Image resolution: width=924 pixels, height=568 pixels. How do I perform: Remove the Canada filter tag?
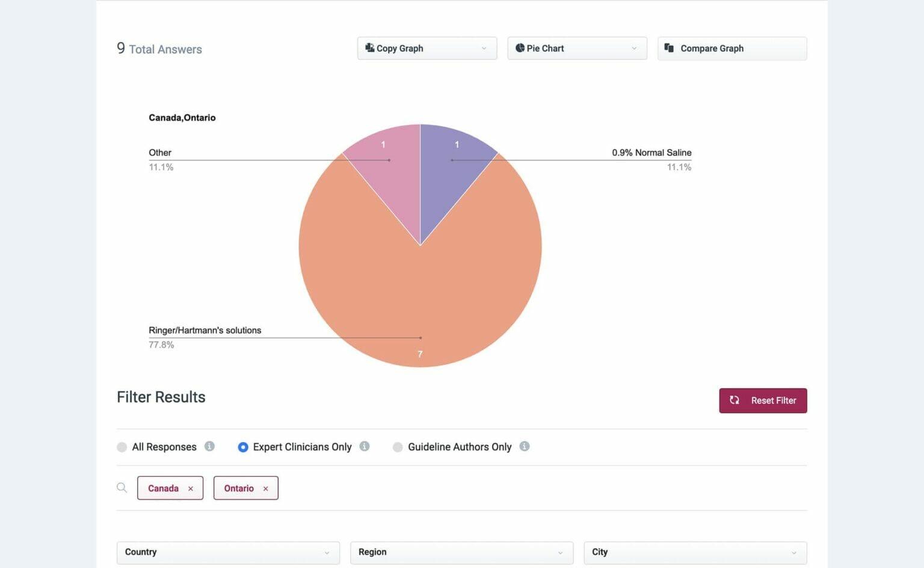pos(191,489)
